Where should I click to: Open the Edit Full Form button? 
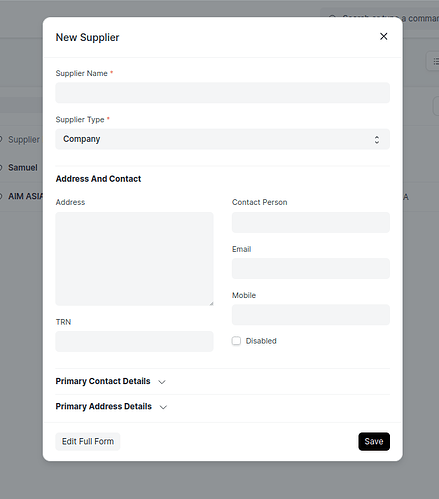[88, 441]
